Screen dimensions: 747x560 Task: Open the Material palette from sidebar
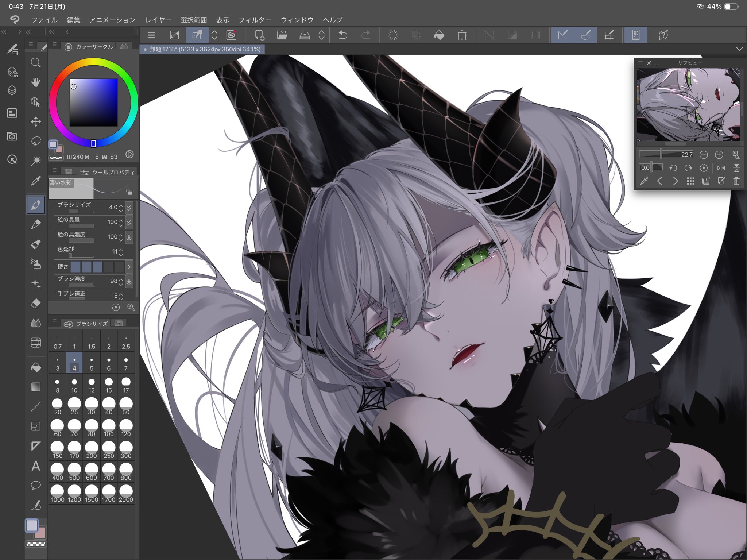pyautogui.click(x=12, y=136)
